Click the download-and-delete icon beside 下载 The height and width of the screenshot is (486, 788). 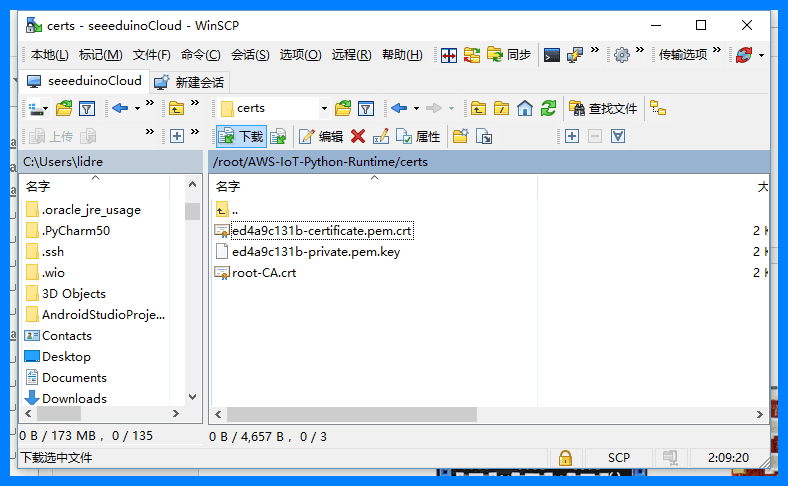278,136
